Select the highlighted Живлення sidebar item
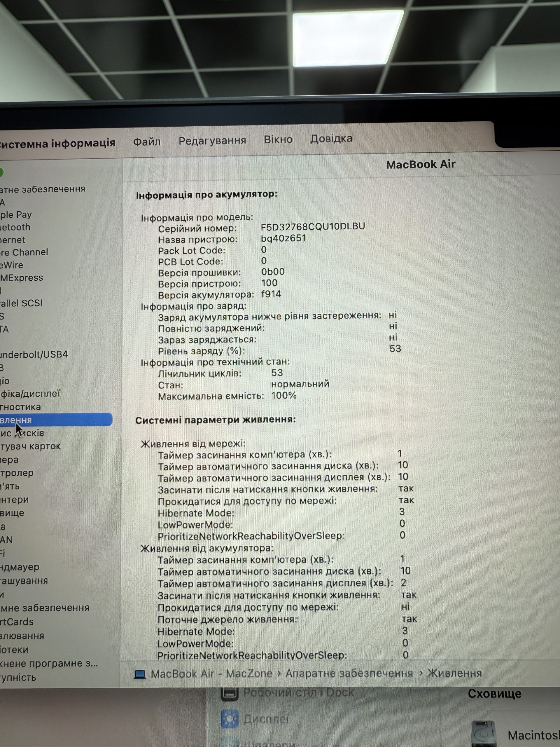The image size is (560, 747). tap(56, 420)
